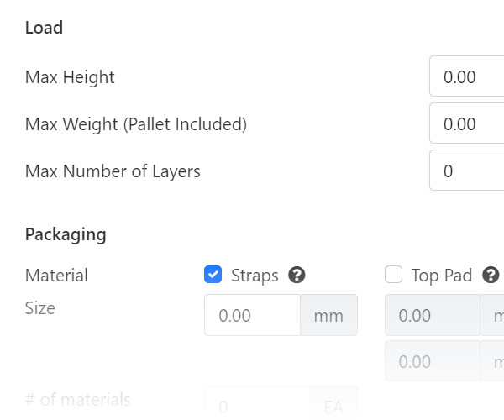Click the Top Pad label text

[x=442, y=276]
